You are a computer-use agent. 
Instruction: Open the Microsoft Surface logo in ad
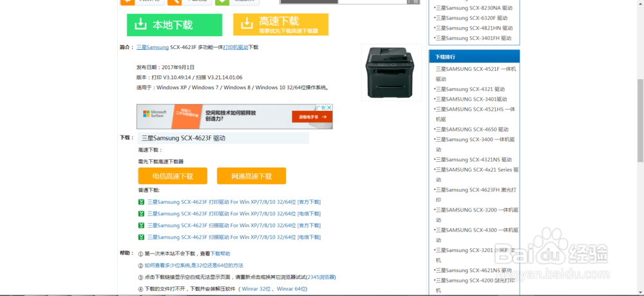tap(155, 113)
